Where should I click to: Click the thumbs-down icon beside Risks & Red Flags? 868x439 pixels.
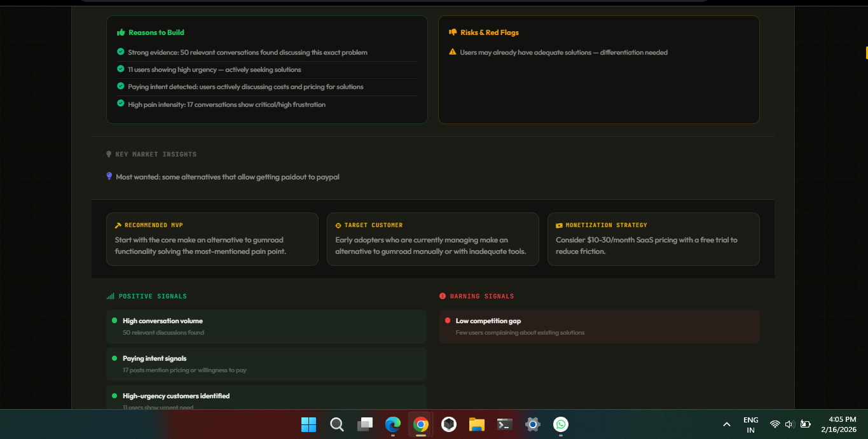(453, 32)
